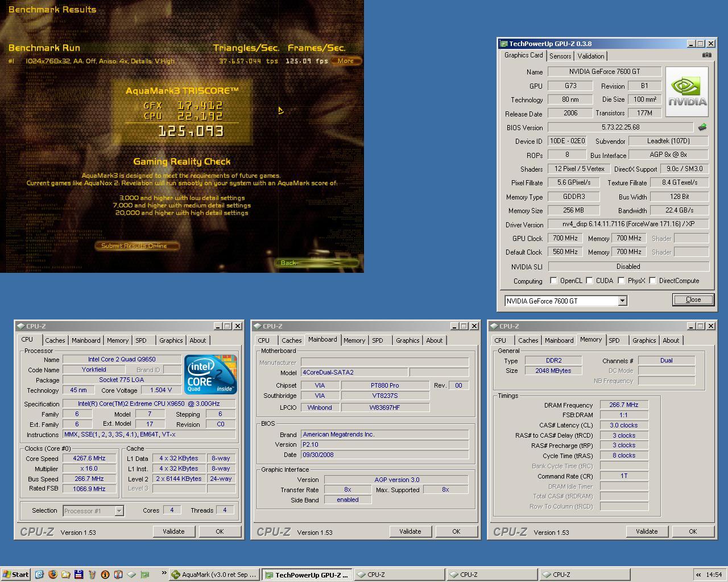Click the pencil cup quick launch icon
The width and height of the screenshot is (728, 582).
click(92, 575)
